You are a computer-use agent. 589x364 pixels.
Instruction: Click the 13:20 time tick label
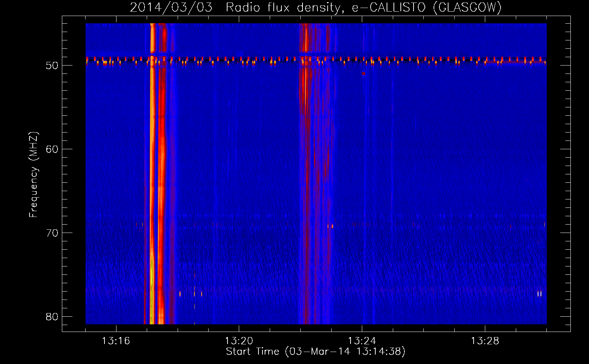(239, 341)
